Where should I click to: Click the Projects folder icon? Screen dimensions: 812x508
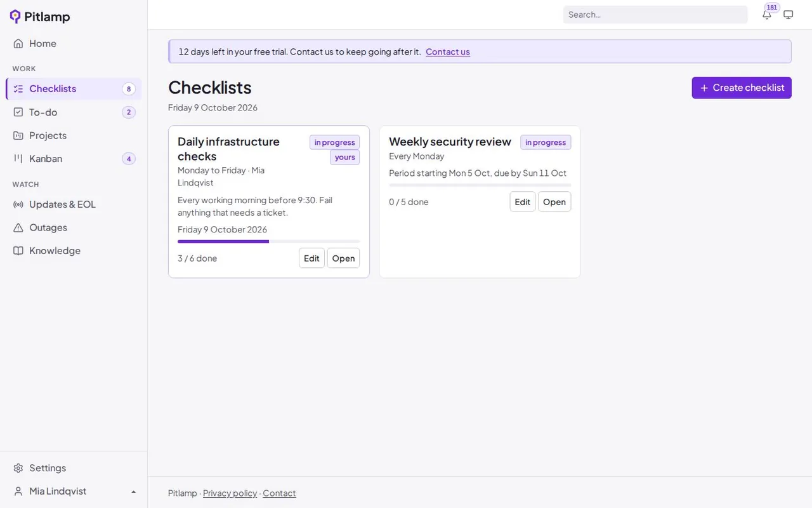click(18, 135)
